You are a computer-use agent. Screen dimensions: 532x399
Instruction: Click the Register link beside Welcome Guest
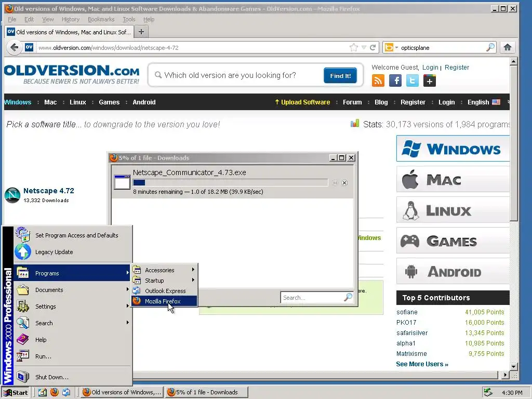click(x=457, y=67)
